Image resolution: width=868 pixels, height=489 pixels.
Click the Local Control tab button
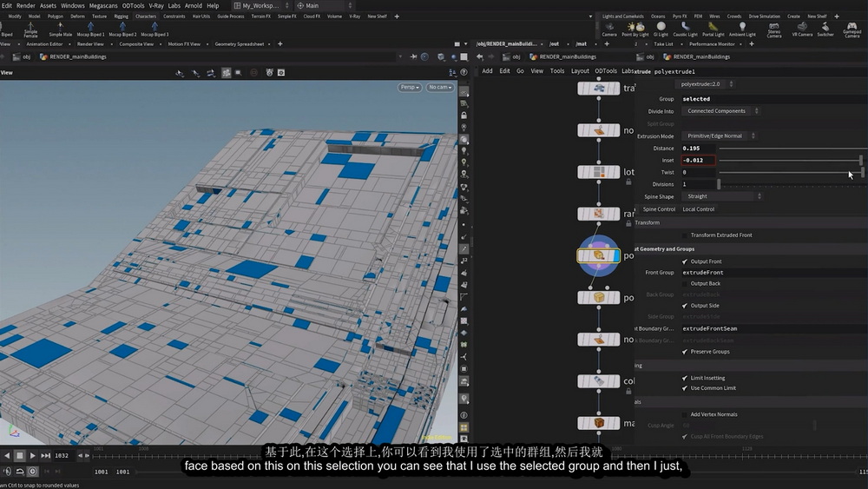click(x=698, y=209)
